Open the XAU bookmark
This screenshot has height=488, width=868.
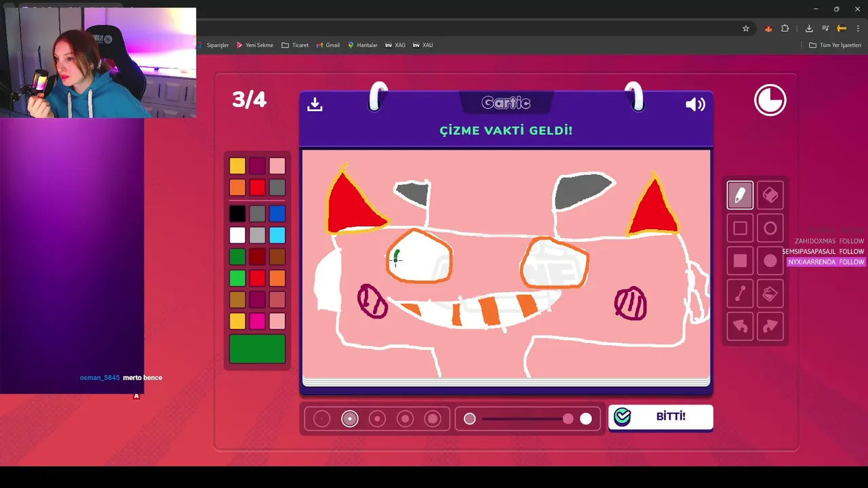(423, 45)
